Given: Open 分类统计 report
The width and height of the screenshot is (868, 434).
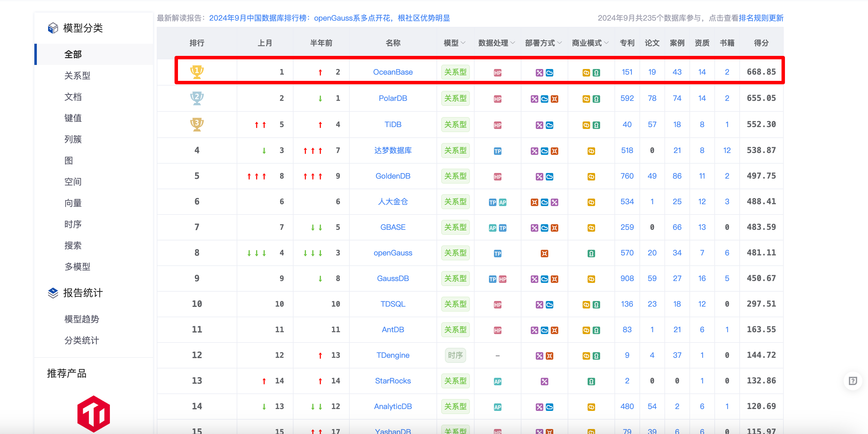Looking at the screenshot, I should tap(82, 340).
